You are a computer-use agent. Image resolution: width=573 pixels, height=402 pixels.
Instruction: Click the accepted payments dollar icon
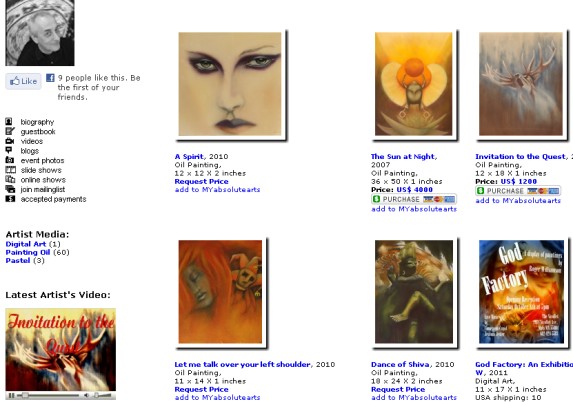point(10,199)
